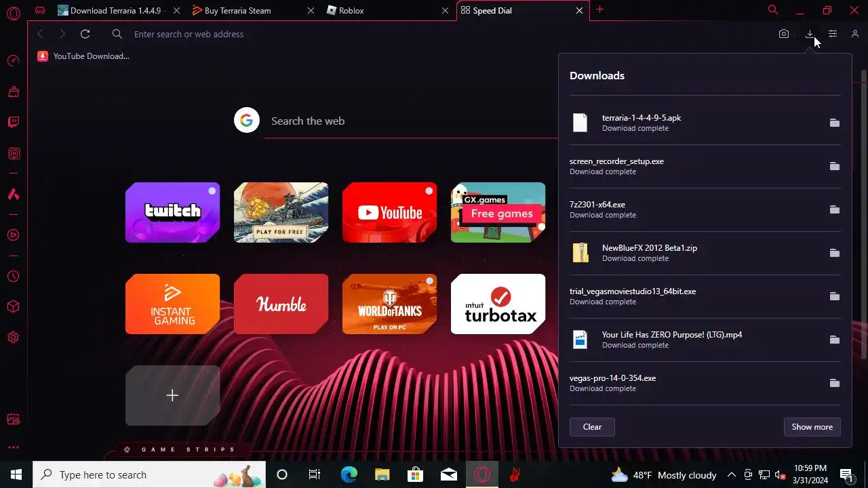Show screen_recorder_setup.exe in folder
The width and height of the screenshot is (868, 488).
pos(835,166)
